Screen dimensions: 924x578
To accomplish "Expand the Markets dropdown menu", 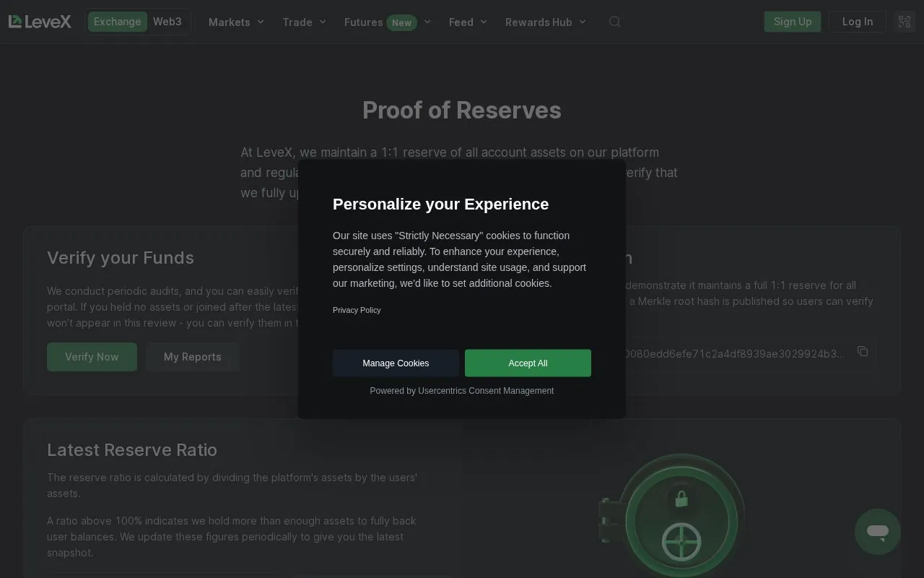I will pyautogui.click(x=236, y=22).
